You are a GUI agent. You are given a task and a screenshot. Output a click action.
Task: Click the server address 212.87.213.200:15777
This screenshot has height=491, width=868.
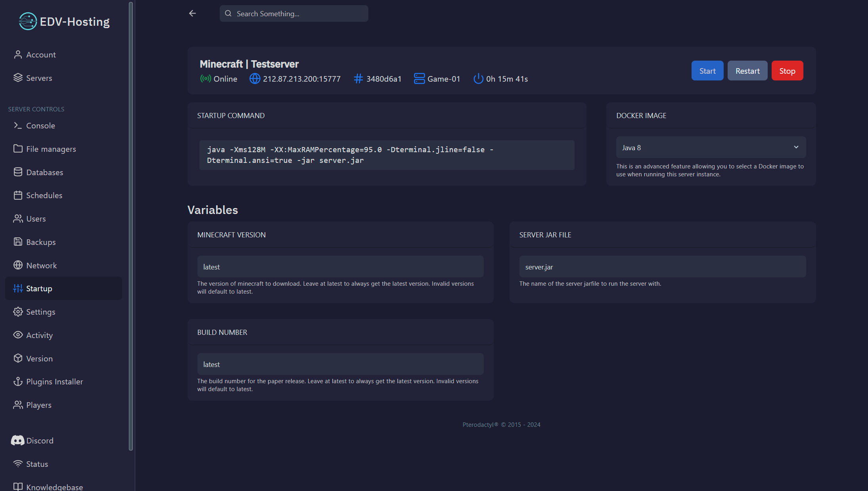click(302, 79)
